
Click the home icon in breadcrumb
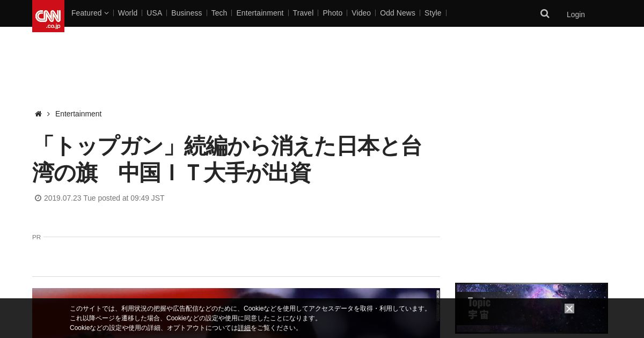[38, 114]
